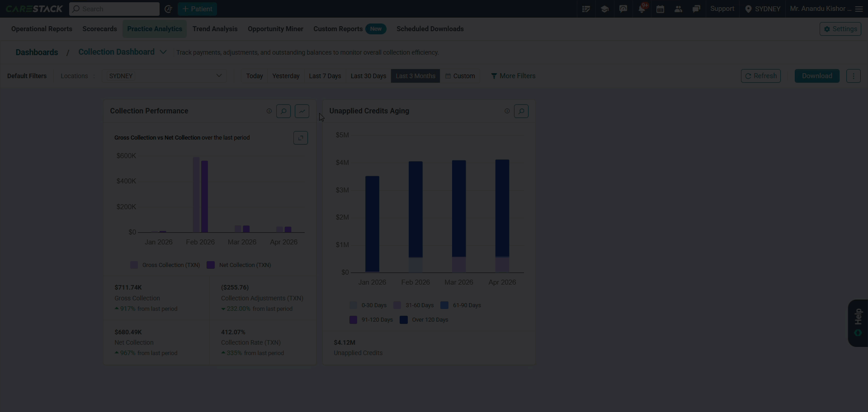Viewport: 868px width, 412px height.
Task: Open the patients group icon
Action: [x=678, y=9]
